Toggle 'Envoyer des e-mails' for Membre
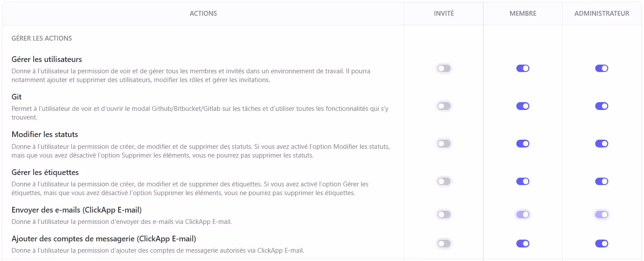This screenshot has width=644, height=261. click(522, 214)
